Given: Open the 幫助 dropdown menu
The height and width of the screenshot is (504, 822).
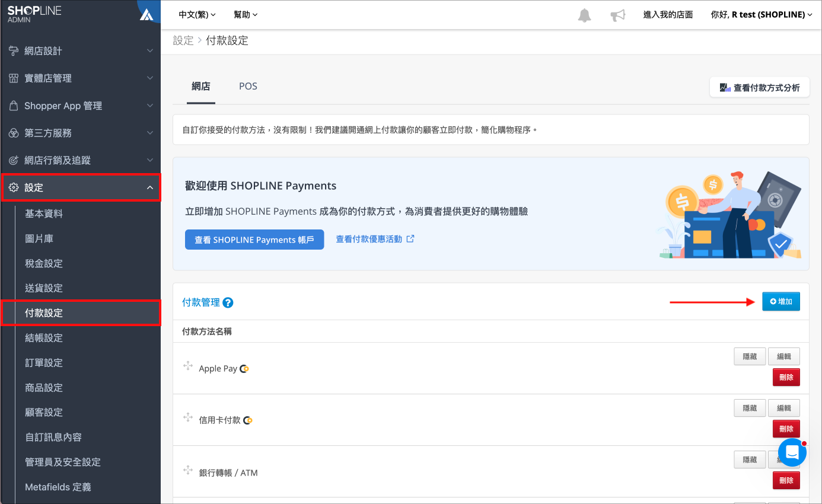Looking at the screenshot, I should click(x=246, y=15).
